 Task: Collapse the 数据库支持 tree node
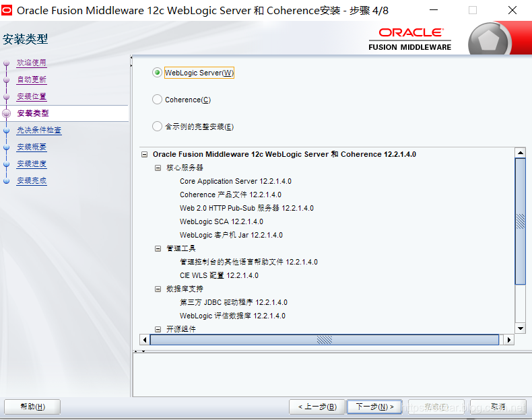158,289
